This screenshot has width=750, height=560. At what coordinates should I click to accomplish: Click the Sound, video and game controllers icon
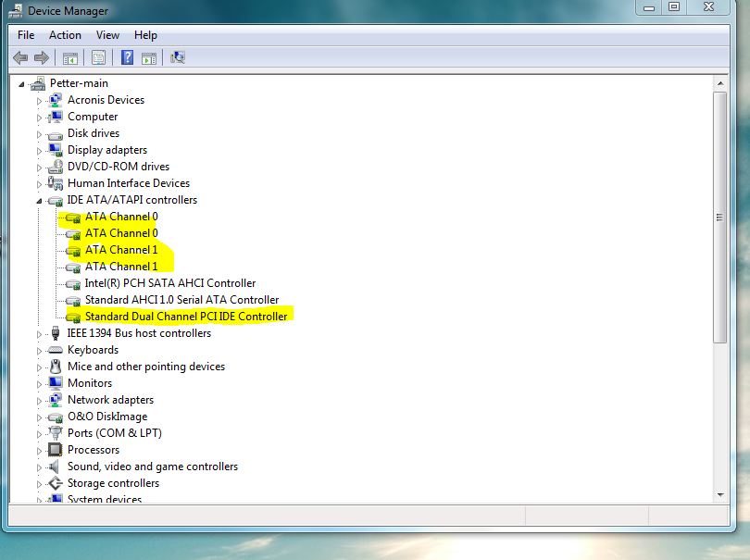55,467
